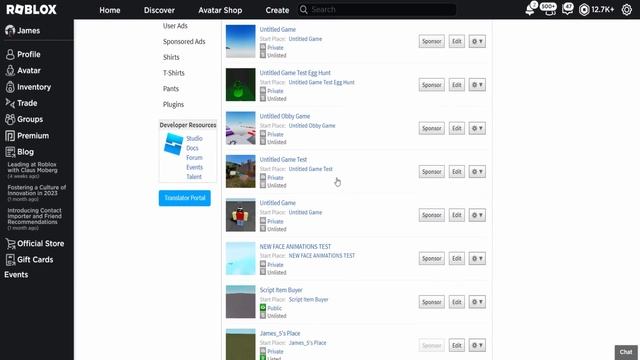This screenshot has height=360, width=640.
Task: Open the Talent link in Developer Resources
Action: pyautogui.click(x=194, y=177)
